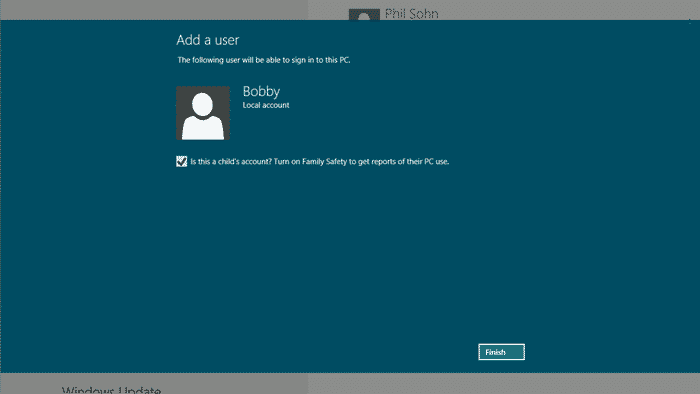Viewport: 700px width, 394px height.
Task: Click the sign in to this PC description
Action: 264,60
